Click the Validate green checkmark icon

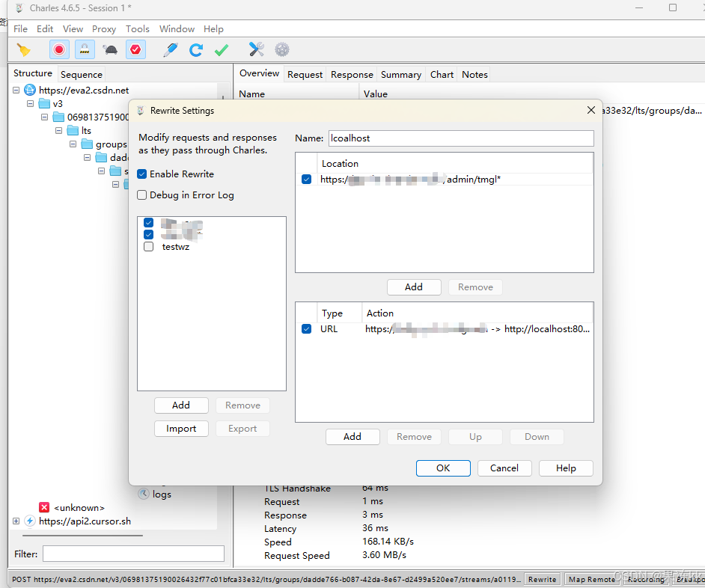coord(222,50)
